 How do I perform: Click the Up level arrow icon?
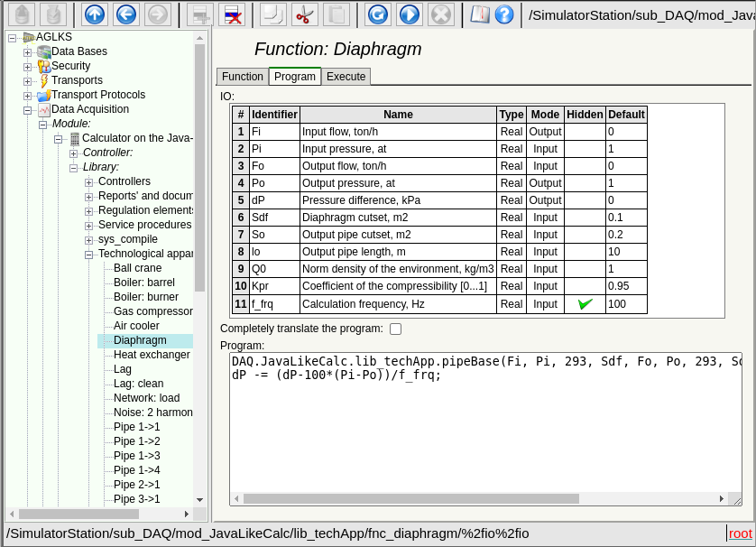(95, 14)
